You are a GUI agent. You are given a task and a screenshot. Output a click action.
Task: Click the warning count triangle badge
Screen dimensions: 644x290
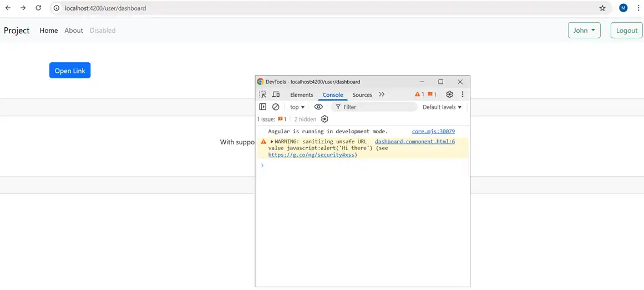point(419,94)
